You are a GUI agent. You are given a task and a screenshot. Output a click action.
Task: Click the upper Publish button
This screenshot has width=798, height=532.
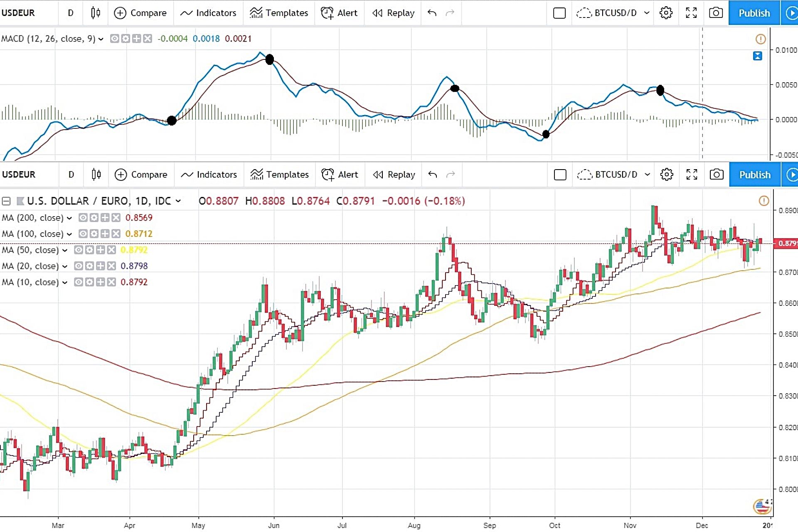[x=754, y=13]
